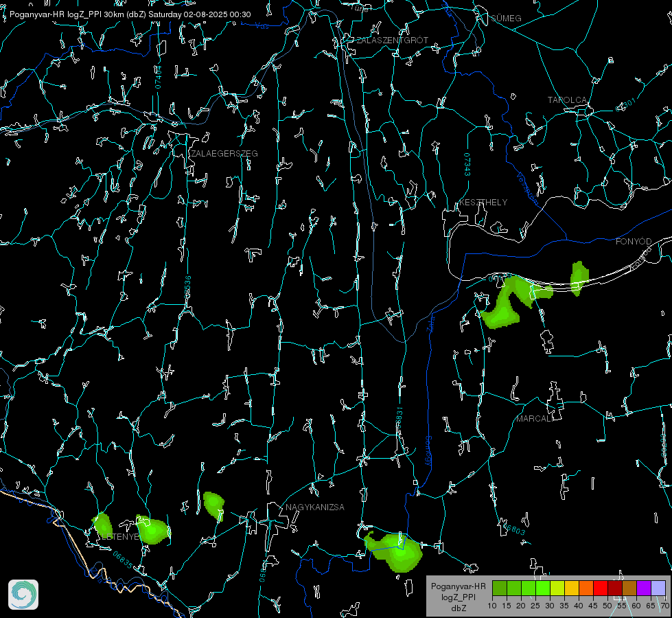Click the 35-40 dBZ yellow legend swatch
Viewport: 672px width, 618px height.
coord(572,588)
